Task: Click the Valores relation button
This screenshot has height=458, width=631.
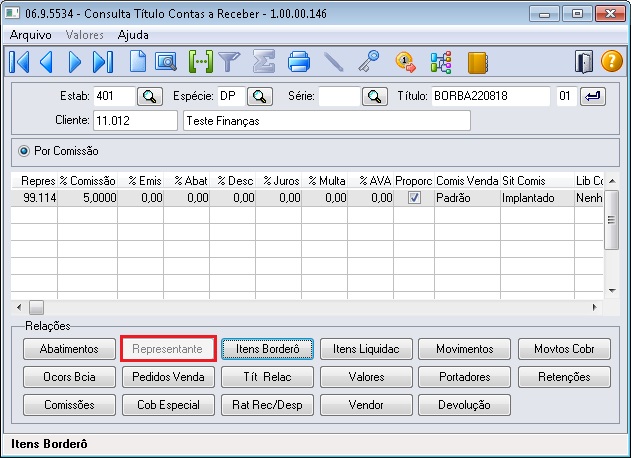Action: coord(366,377)
